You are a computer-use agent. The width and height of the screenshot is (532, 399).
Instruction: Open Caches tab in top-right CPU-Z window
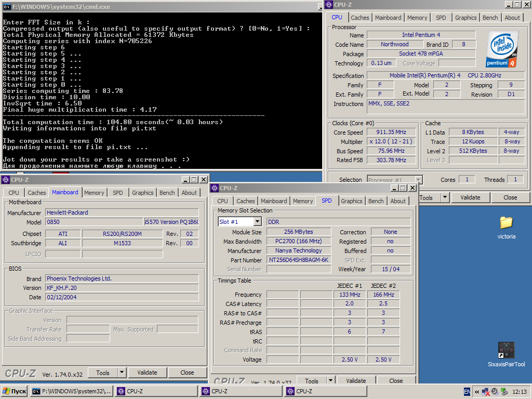click(360, 18)
